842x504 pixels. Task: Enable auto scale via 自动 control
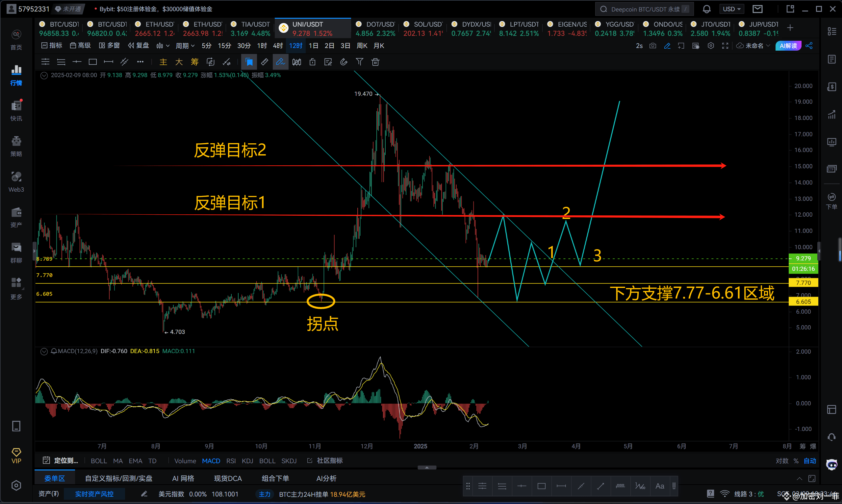point(810,461)
